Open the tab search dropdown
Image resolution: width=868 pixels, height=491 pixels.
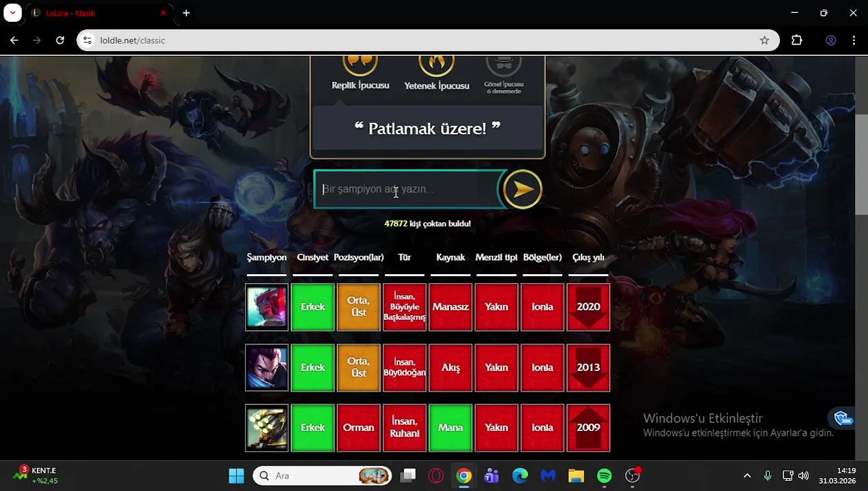coord(12,13)
